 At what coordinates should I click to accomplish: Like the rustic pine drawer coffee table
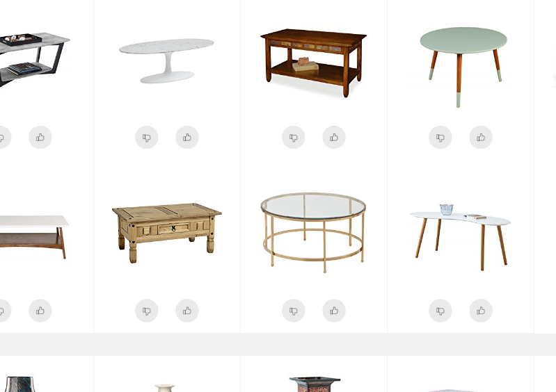pos(187,311)
